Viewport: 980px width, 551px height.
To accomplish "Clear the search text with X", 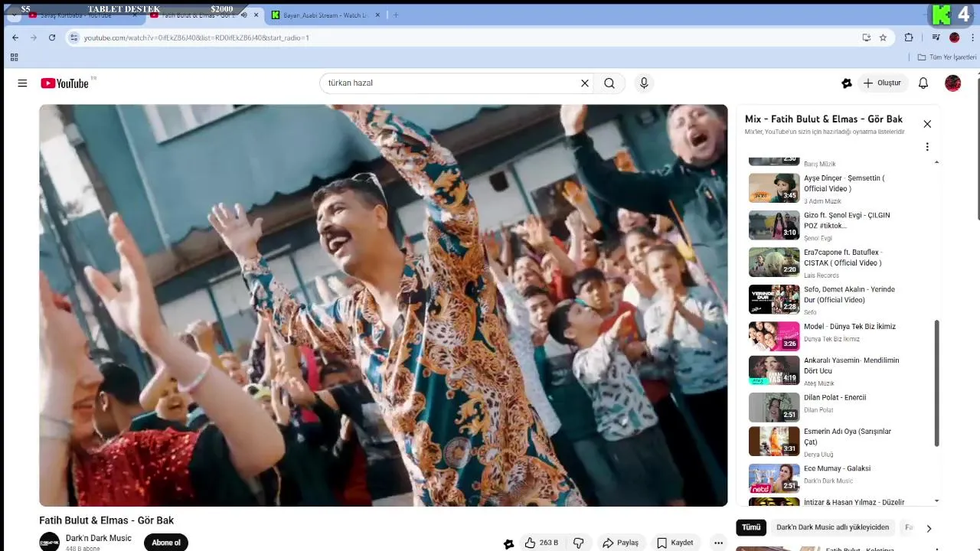I will pyautogui.click(x=585, y=83).
